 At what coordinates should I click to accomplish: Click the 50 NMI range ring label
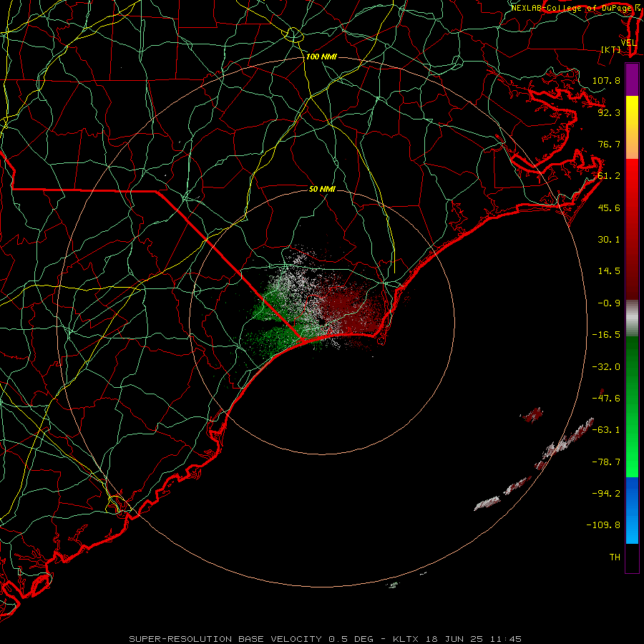coord(322,189)
